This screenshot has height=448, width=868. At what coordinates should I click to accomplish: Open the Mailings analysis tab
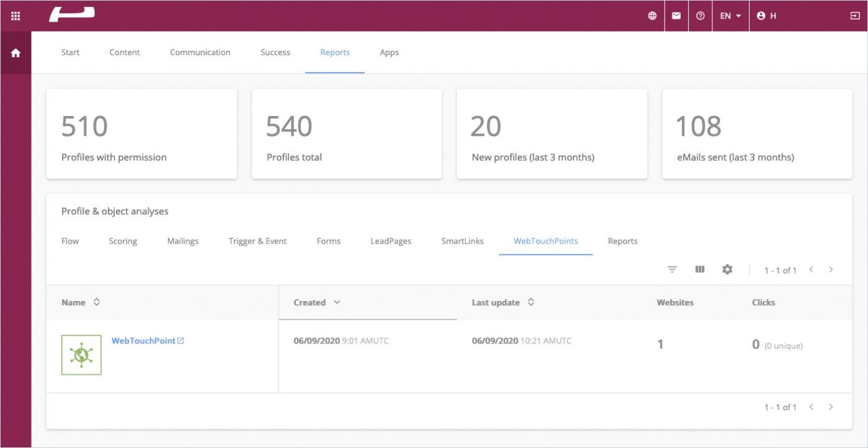pyautogui.click(x=182, y=241)
